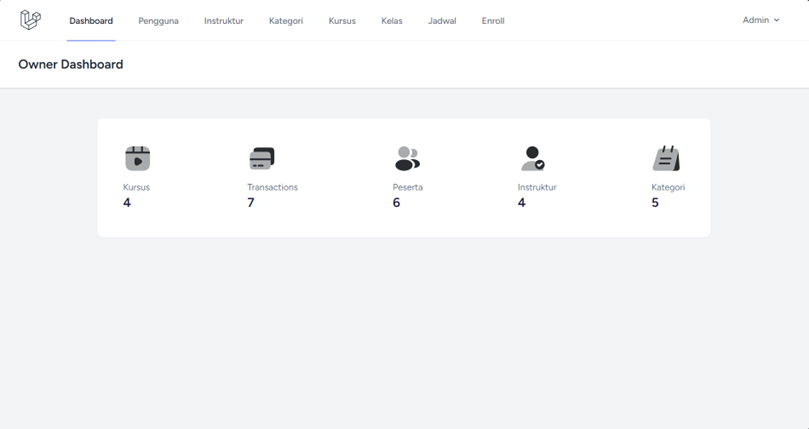Click the Instruktur count value 4

point(522,202)
